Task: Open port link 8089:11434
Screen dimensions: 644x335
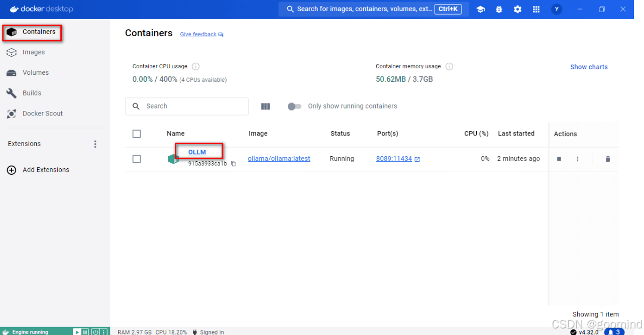Action: [394, 159]
